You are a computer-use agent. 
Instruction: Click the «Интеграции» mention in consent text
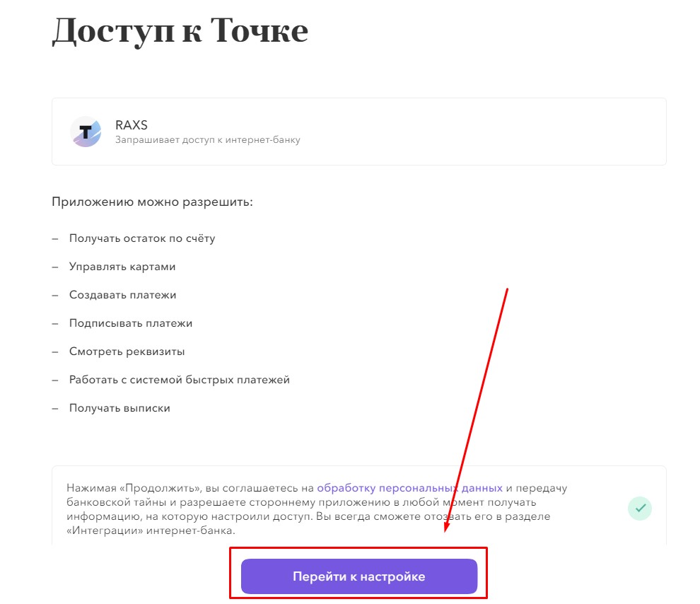100,530
